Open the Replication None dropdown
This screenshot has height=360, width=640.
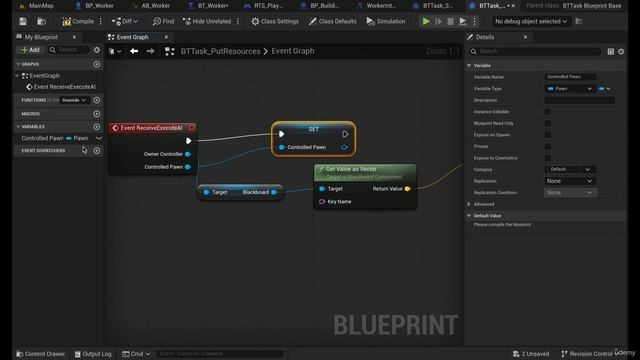570,181
